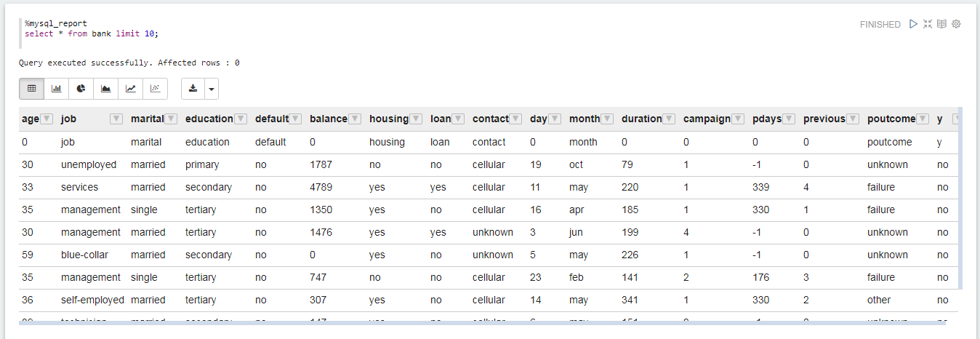
Task: Toggle paragraph output visibility
Action: (x=941, y=24)
